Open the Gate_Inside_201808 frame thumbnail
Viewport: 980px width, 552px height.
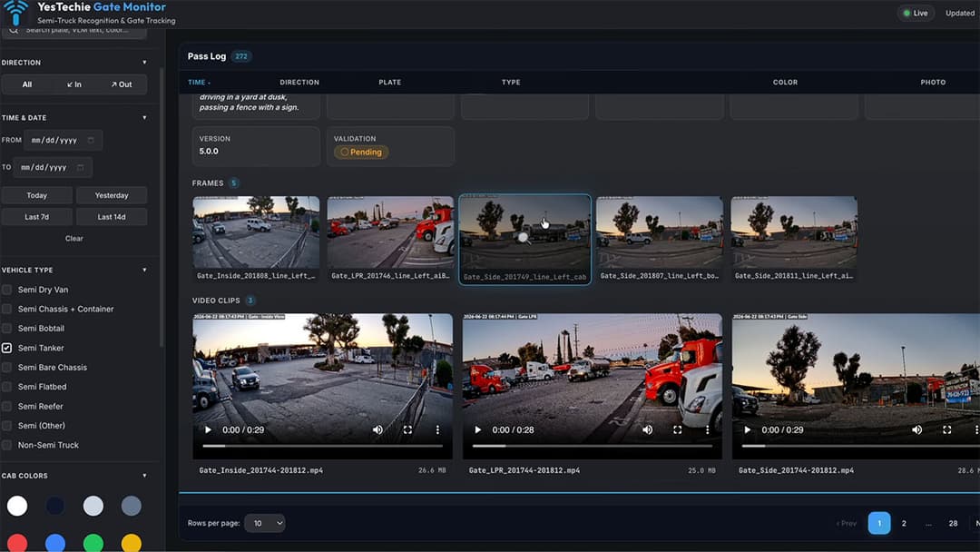[x=256, y=239]
